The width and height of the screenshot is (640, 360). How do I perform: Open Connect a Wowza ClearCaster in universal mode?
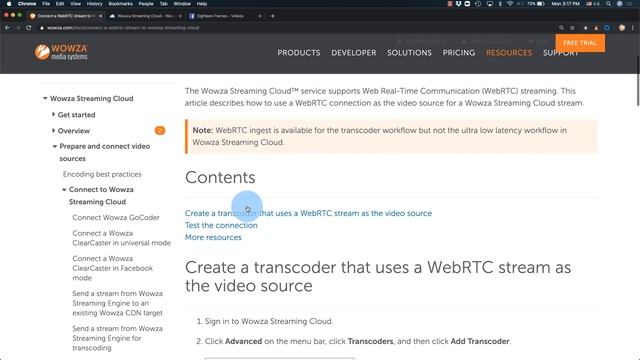click(x=122, y=238)
